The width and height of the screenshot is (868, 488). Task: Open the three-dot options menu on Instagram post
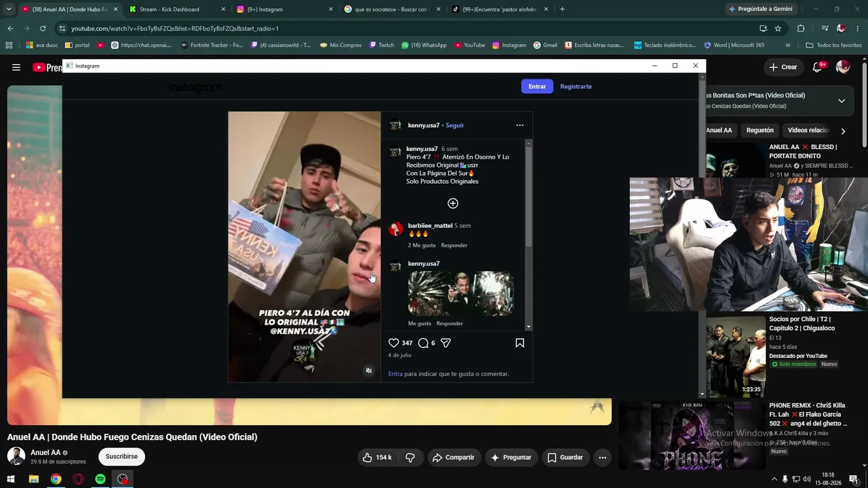point(519,125)
